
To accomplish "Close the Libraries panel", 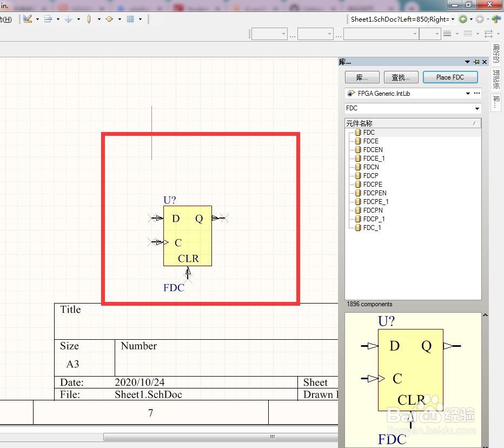I will (x=485, y=62).
